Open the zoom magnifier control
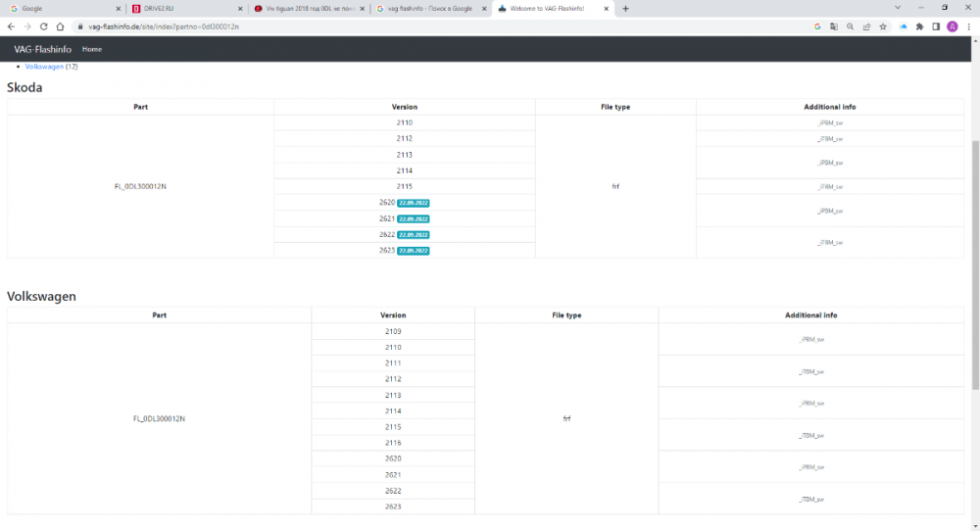 850,26
